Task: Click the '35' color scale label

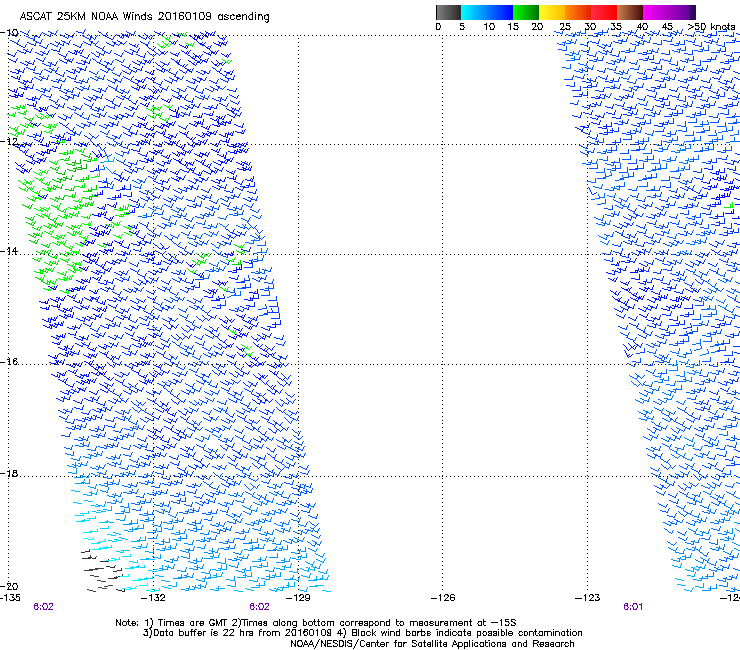Action: coord(616,27)
